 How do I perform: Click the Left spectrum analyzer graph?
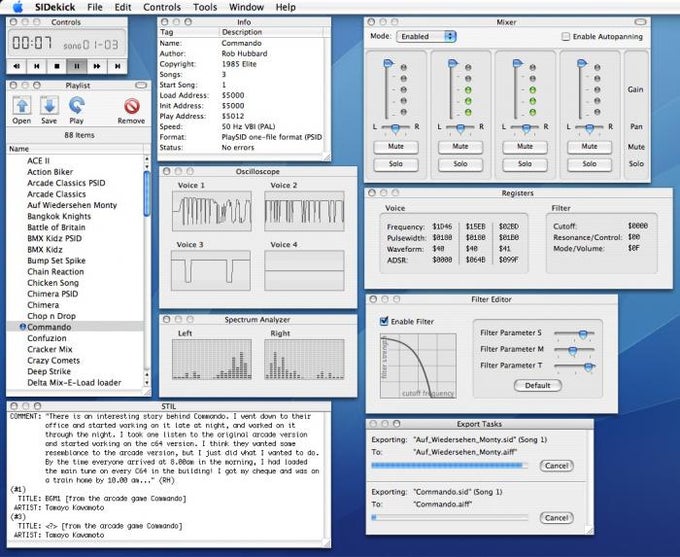(212, 360)
